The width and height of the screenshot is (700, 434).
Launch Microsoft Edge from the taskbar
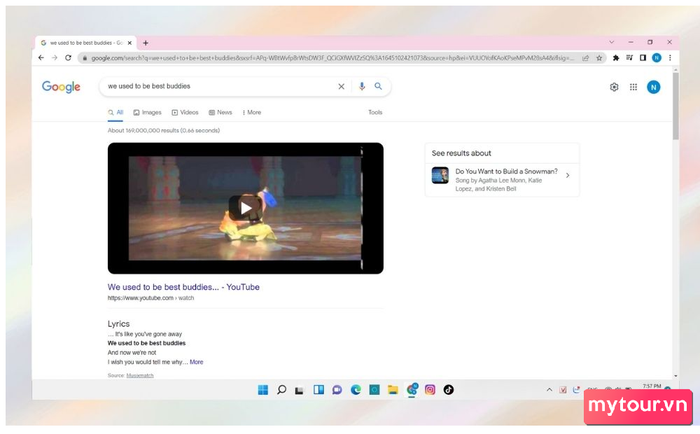356,390
